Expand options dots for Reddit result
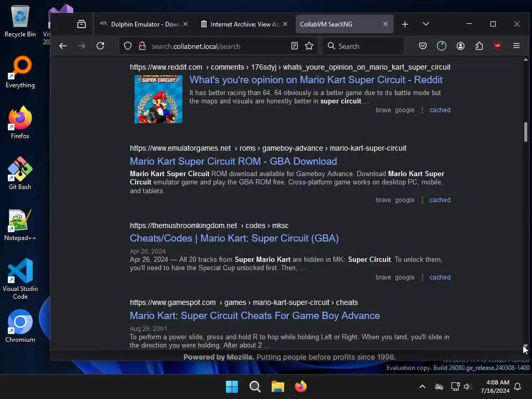This screenshot has height=399, width=532. [422, 110]
